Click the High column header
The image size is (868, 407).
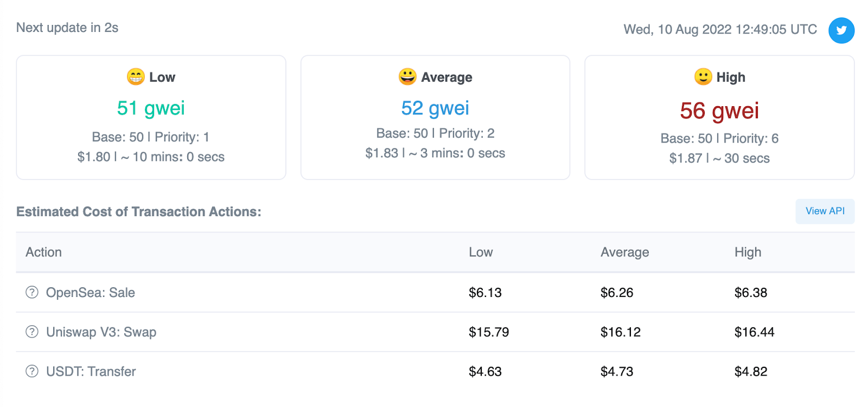point(748,253)
